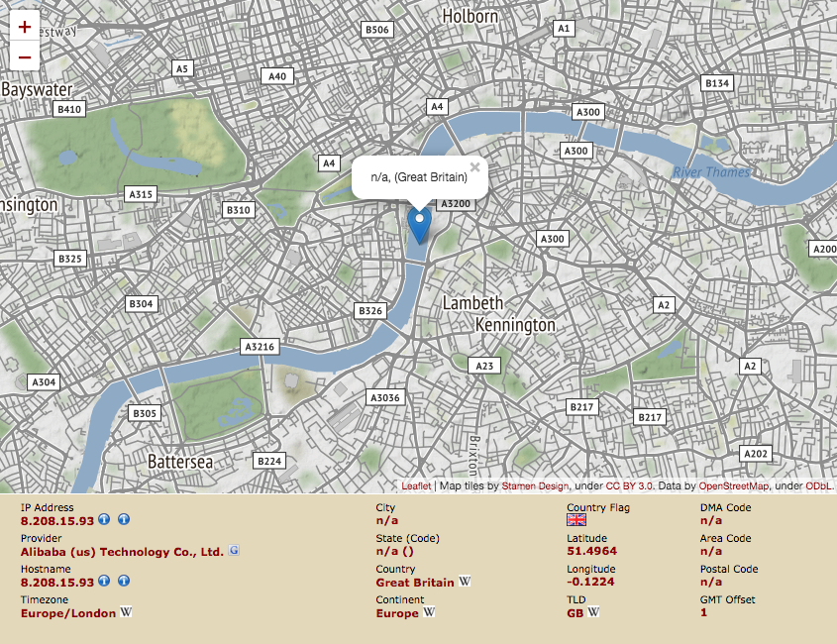Click first info icon beside IP Address
Image resolution: width=837 pixels, height=644 pixels.
point(104,519)
